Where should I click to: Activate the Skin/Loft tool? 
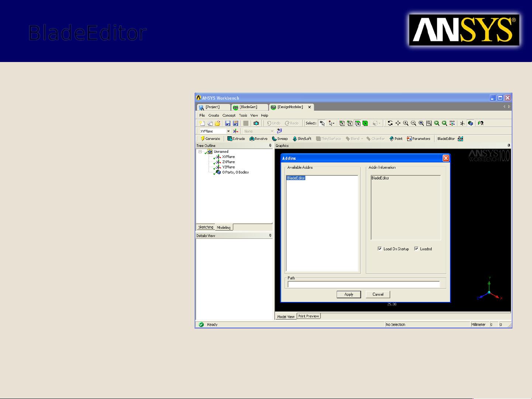point(302,138)
